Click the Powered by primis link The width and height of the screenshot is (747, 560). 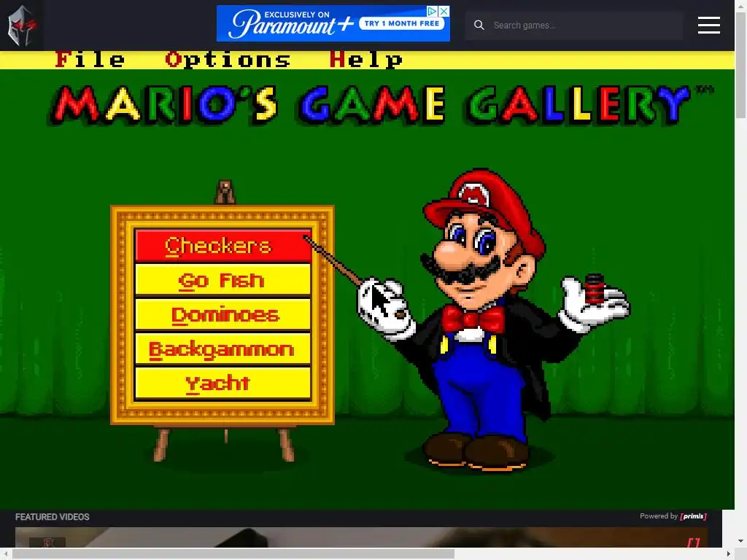673,516
